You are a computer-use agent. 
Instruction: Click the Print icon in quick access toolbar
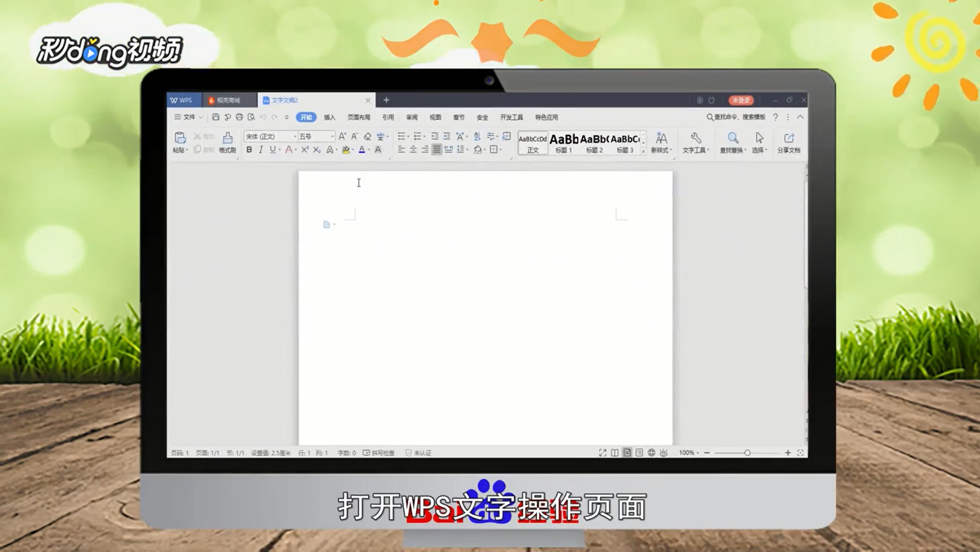[x=239, y=117]
